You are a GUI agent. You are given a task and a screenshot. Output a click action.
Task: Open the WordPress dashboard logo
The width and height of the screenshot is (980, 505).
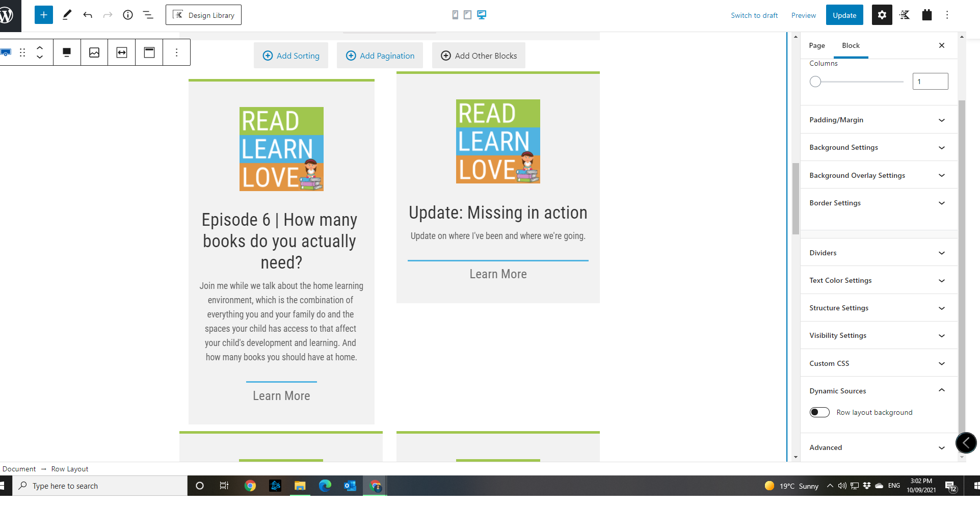coord(7,15)
